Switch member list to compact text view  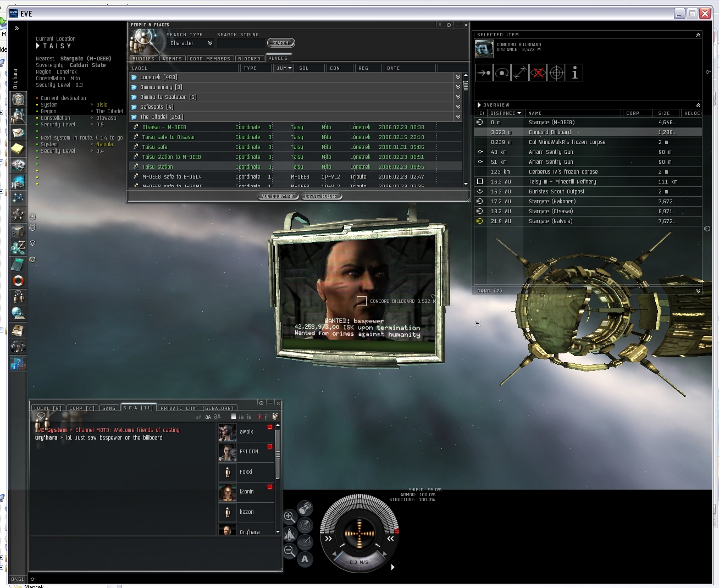[x=241, y=417]
